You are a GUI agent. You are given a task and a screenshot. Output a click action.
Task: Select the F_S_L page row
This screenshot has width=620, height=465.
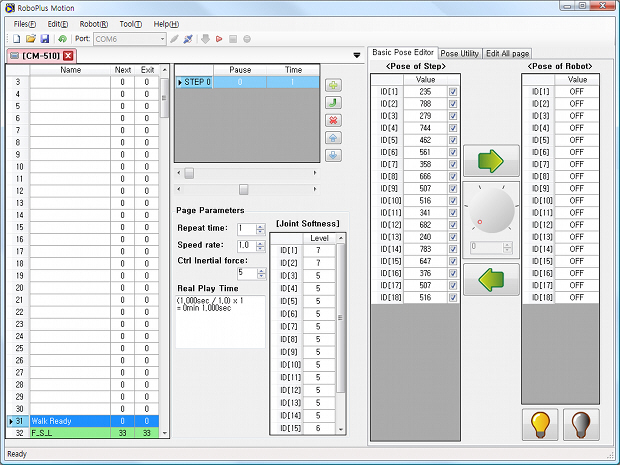pyautogui.click(x=83, y=433)
